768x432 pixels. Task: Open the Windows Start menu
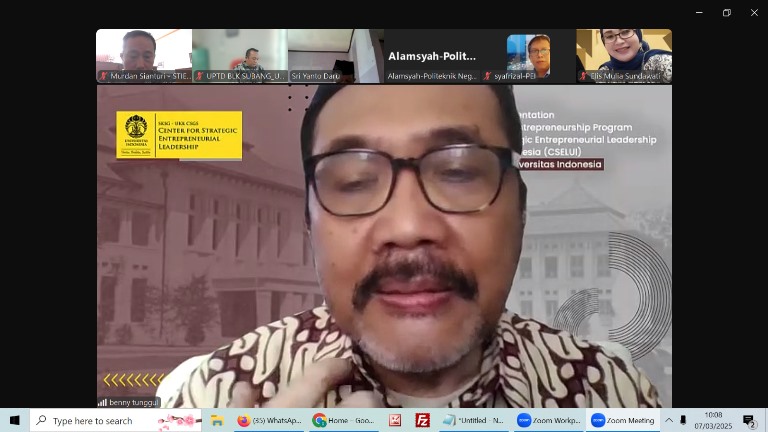(x=14, y=420)
